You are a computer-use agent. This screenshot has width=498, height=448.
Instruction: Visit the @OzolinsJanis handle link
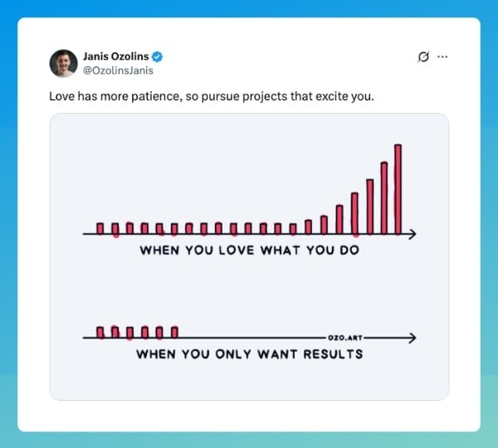tap(118, 71)
